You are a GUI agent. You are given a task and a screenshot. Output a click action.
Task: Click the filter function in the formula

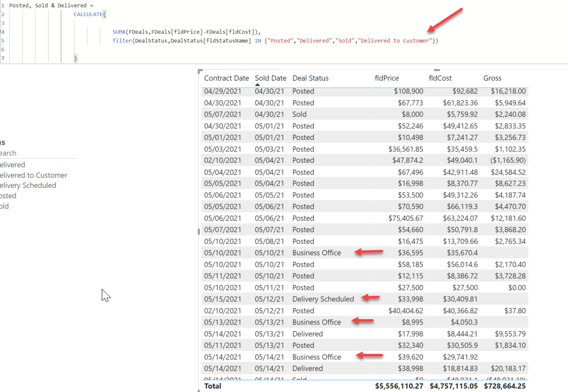click(x=122, y=41)
